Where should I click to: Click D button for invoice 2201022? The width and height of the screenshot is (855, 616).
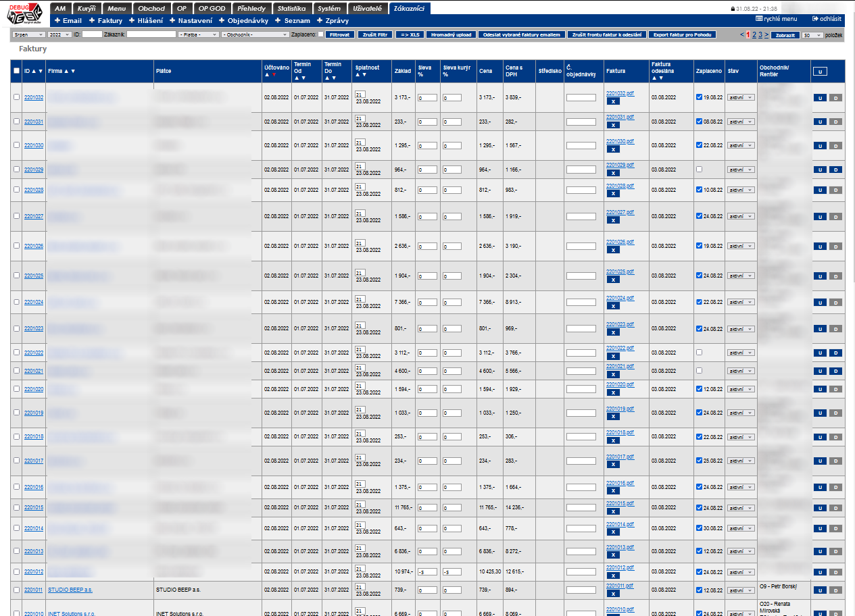(835, 353)
